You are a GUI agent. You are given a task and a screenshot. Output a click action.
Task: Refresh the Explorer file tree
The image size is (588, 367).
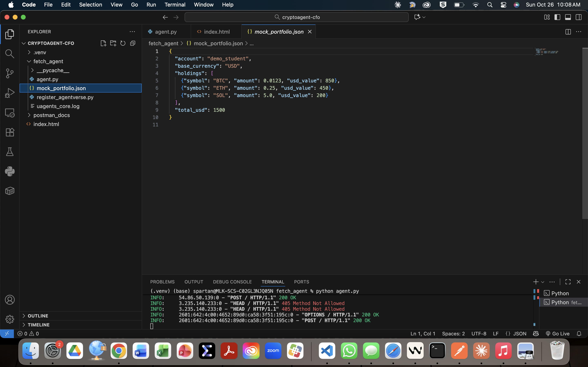coord(123,43)
